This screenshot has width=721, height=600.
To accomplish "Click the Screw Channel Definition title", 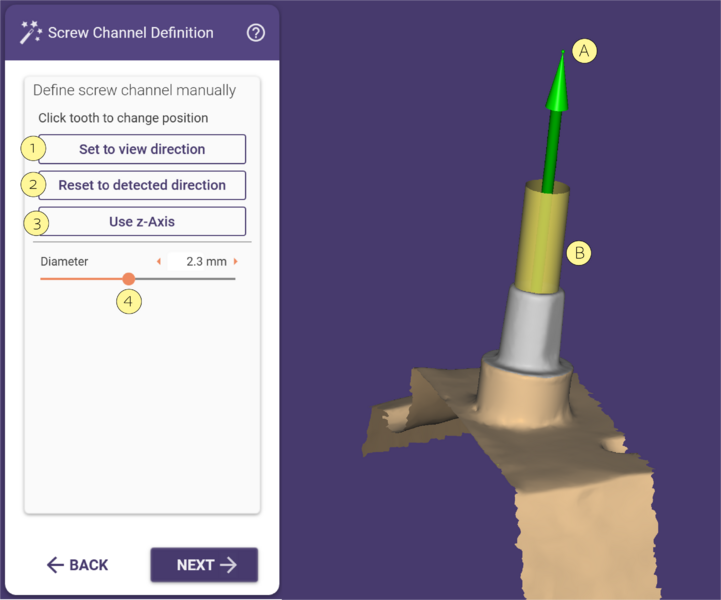I will coord(131,33).
